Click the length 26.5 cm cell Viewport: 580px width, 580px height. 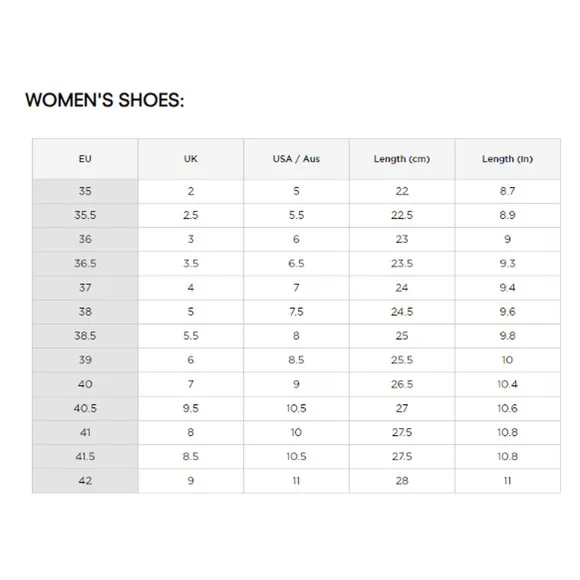pyautogui.click(x=402, y=384)
